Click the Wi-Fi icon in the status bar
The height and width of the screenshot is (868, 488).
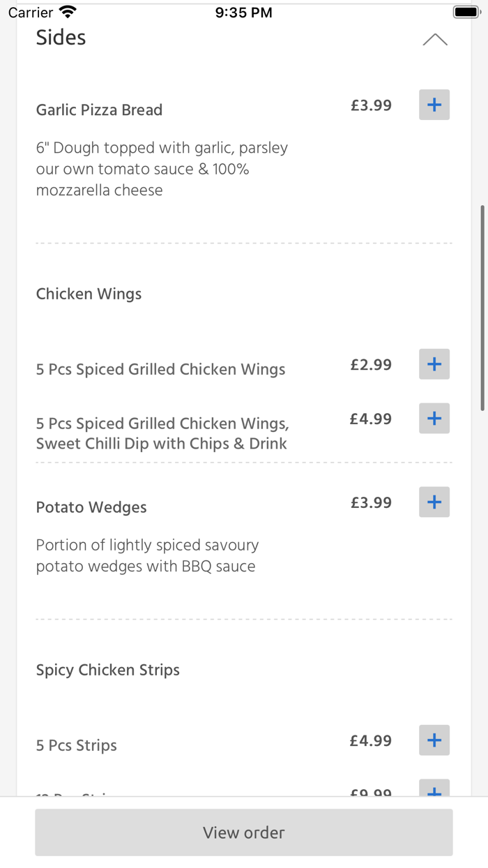tap(68, 10)
